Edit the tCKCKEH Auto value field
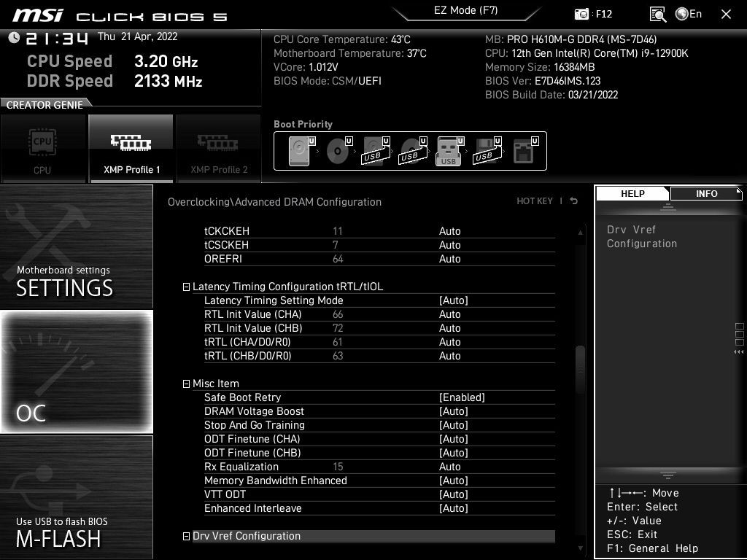This screenshot has height=560, width=747. [449, 231]
